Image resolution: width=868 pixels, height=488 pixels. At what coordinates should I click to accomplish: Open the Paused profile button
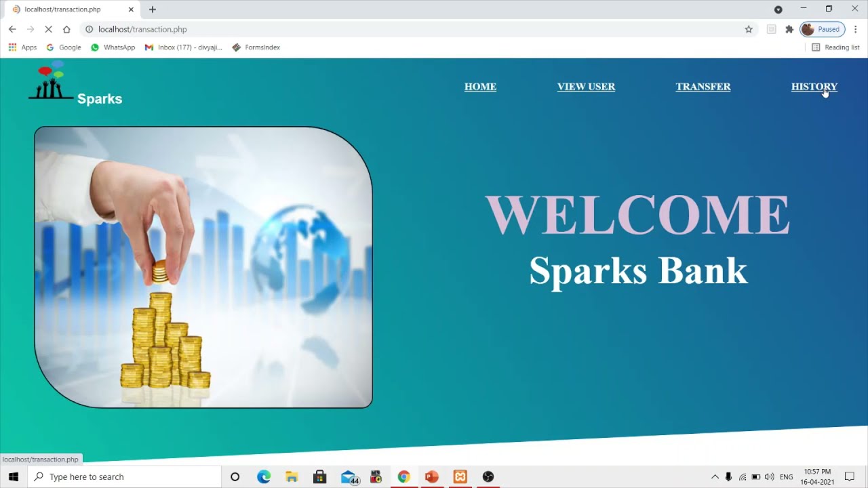tap(823, 29)
